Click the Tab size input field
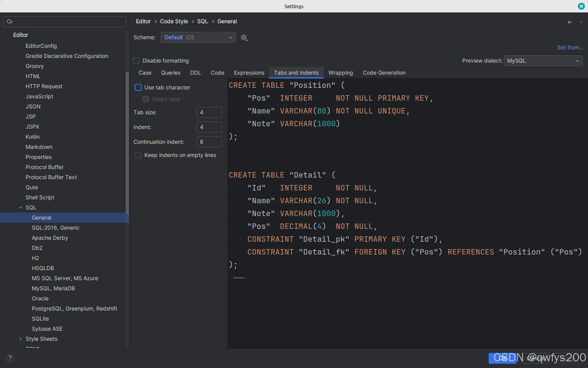The height and width of the screenshot is (368, 588). point(209,112)
